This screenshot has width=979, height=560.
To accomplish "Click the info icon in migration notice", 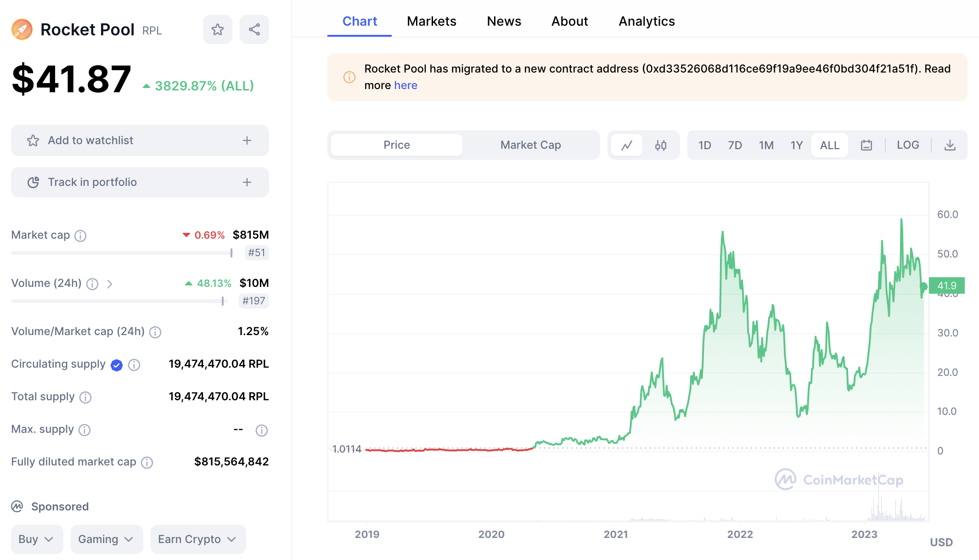I will coord(349,77).
